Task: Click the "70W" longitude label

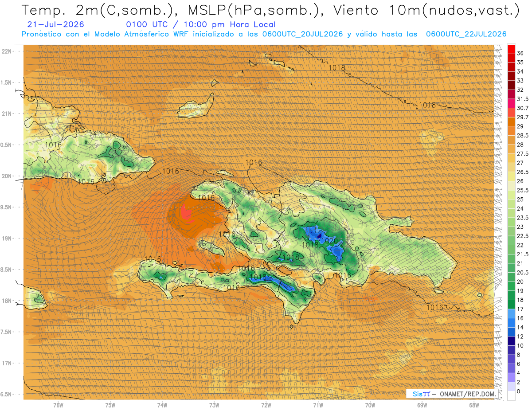Action: [370, 405]
